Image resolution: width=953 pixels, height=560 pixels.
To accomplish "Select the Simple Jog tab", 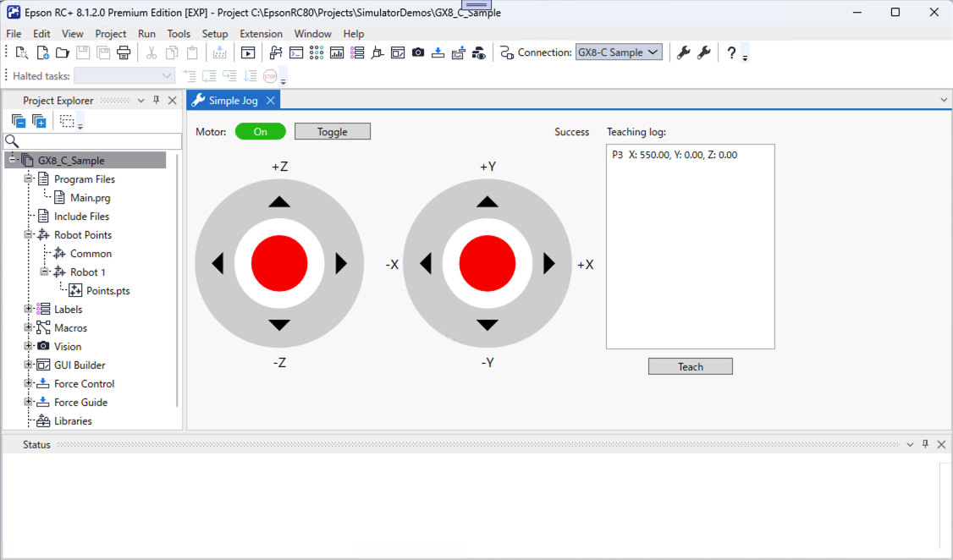I will [233, 101].
